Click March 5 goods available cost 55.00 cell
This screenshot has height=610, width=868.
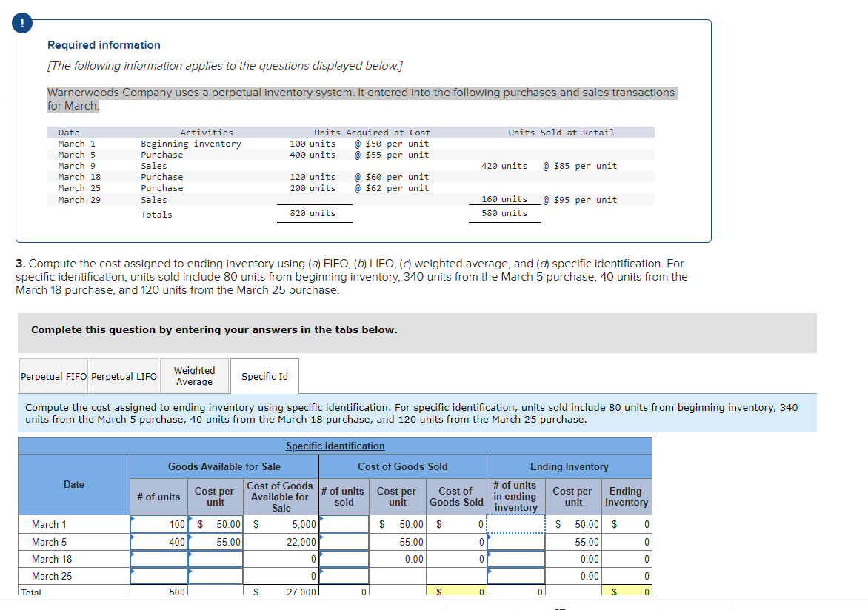pyautogui.click(x=216, y=542)
